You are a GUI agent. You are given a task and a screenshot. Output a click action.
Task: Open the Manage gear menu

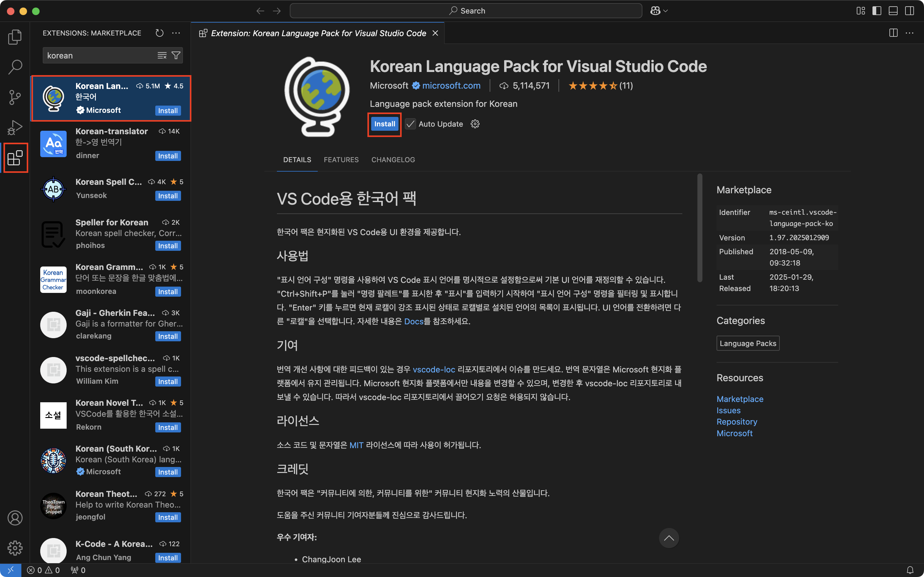[x=15, y=548]
